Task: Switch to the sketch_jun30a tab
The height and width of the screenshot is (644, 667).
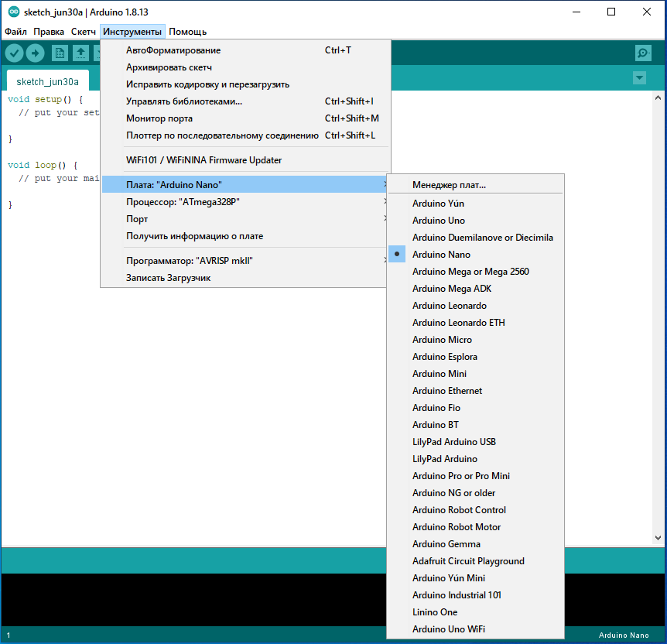Action: [47, 81]
